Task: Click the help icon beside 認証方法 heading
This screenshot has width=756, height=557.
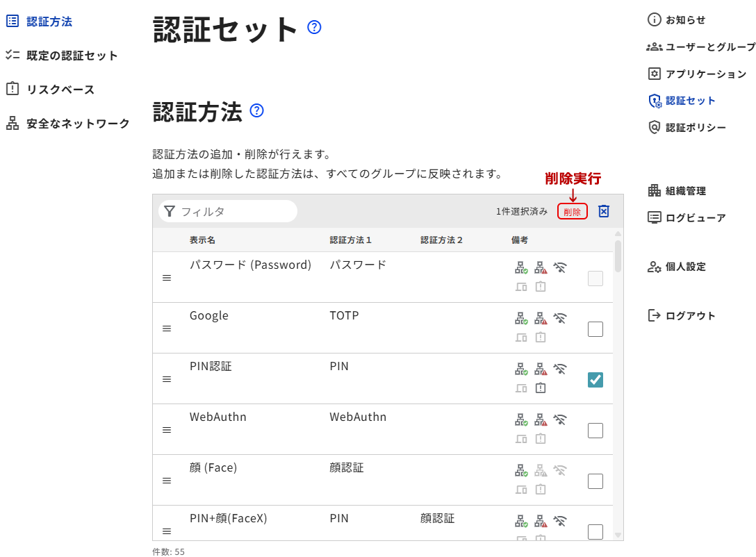Action: pos(256,110)
